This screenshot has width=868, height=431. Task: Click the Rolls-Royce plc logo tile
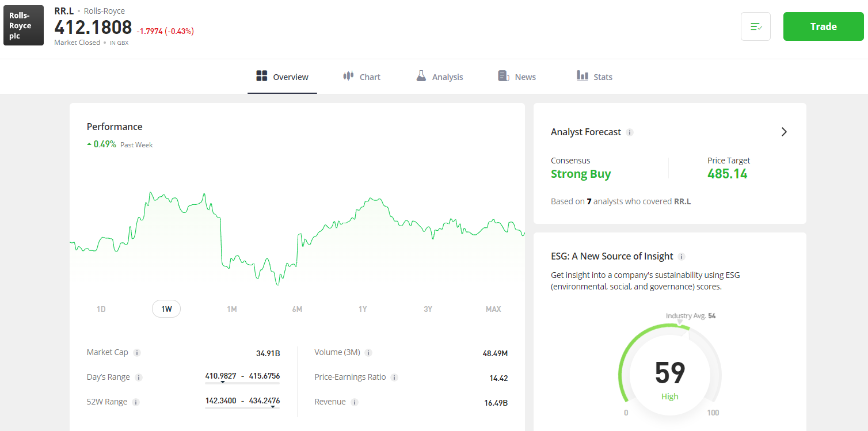[24, 26]
